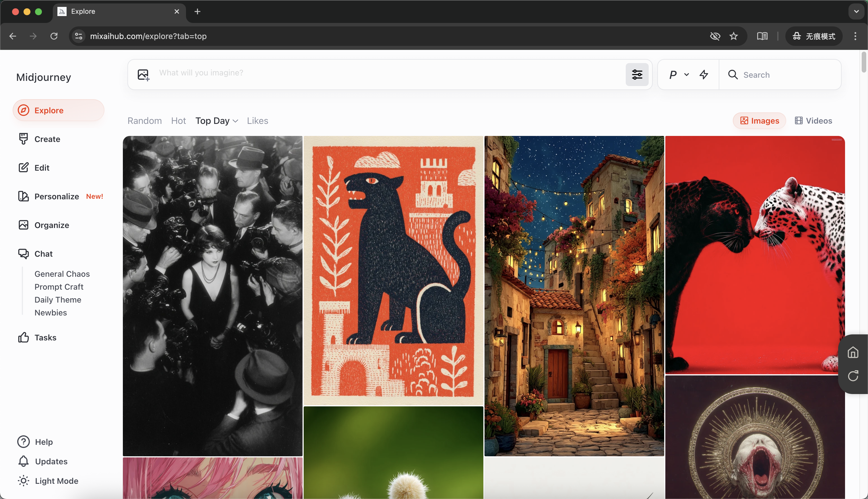
Task: Open the prompt settings sliders icon
Action: tap(637, 74)
